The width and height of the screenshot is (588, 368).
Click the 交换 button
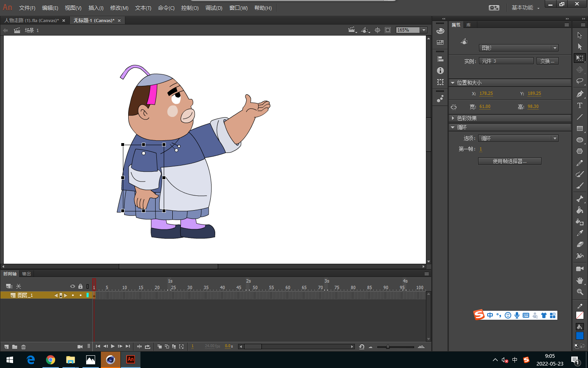(547, 61)
